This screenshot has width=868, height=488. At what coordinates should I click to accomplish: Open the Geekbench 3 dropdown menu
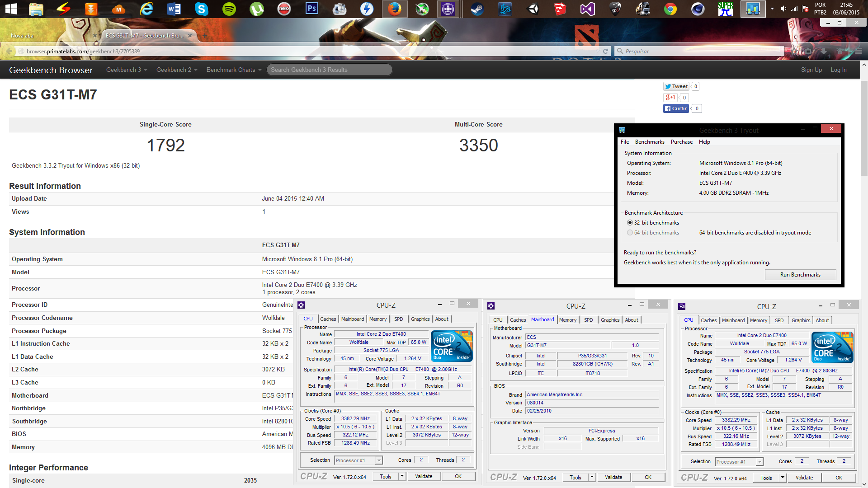[127, 70]
